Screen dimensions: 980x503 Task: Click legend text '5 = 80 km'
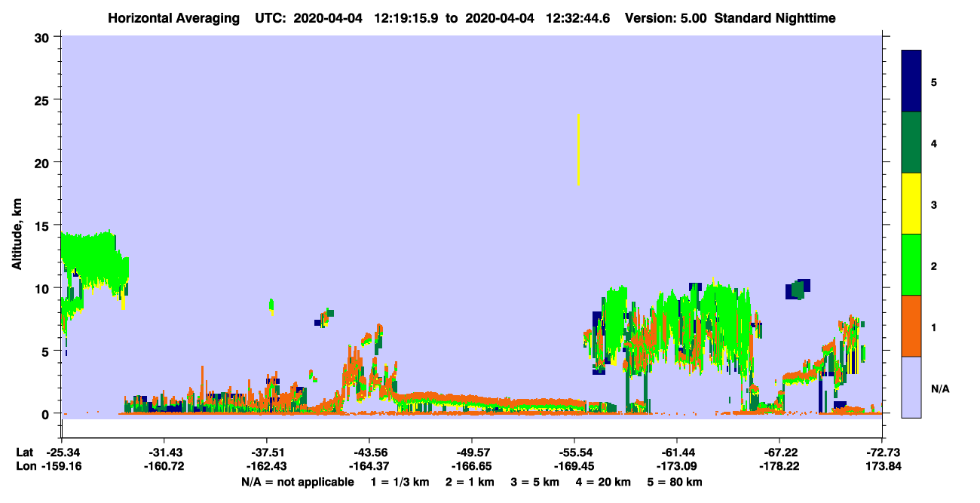(x=675, y=482)
